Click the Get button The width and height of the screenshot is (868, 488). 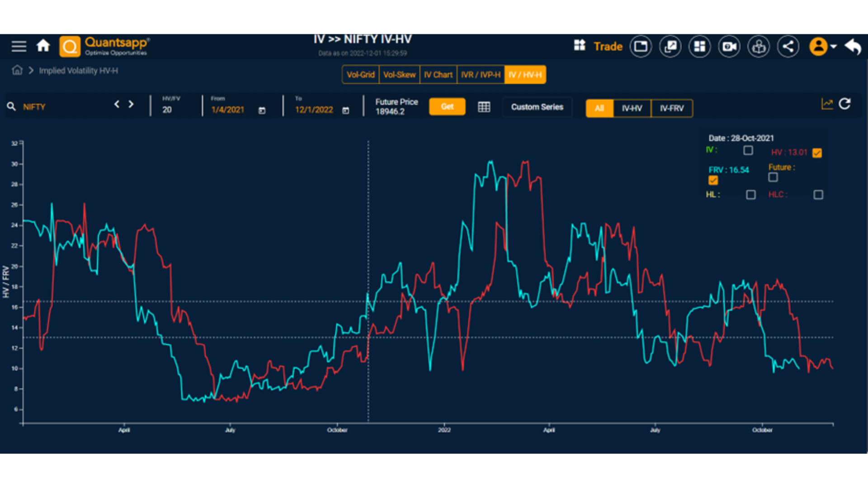click(447, 107)
